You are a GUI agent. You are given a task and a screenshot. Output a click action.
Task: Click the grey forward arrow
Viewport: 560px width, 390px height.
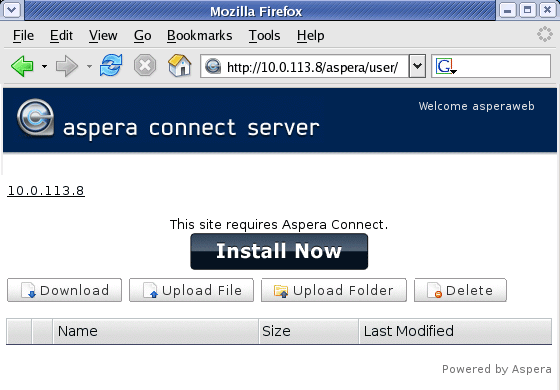click(x=67, y=66)
